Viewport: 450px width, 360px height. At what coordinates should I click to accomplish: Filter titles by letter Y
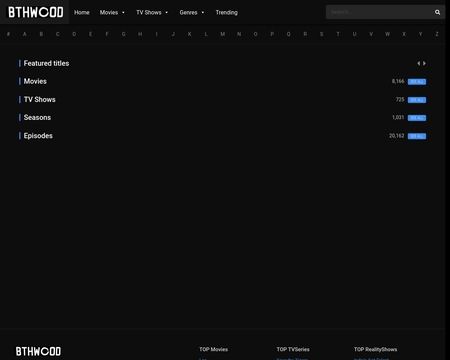(421, 34)
